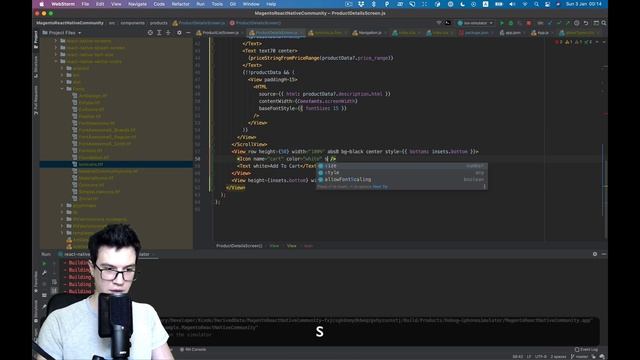
Task: Click the '2 spaces' indent status widget
Action: click(558, 357)
